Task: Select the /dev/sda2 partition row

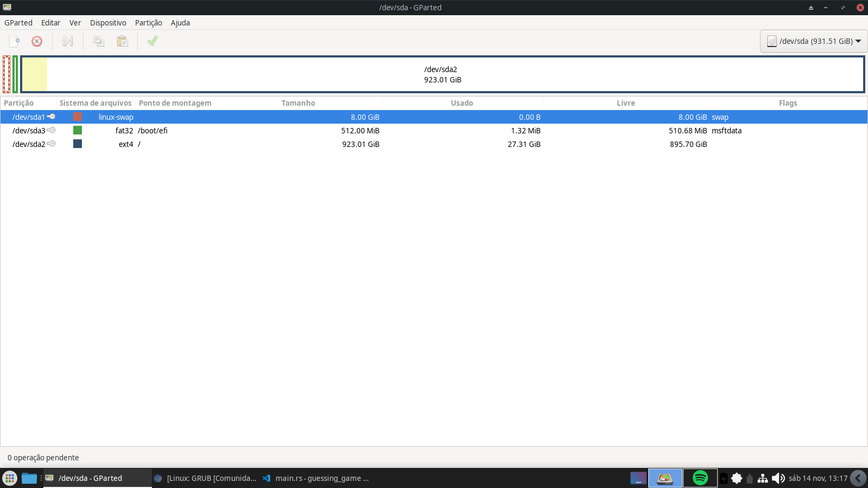Action: [x=434, y=144]
